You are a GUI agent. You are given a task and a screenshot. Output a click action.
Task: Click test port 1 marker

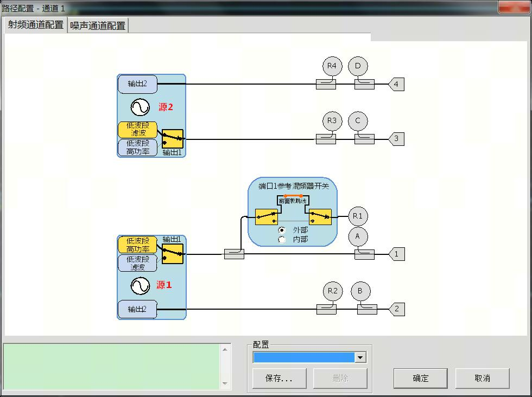pyautogui.click(x=396, y=254)
